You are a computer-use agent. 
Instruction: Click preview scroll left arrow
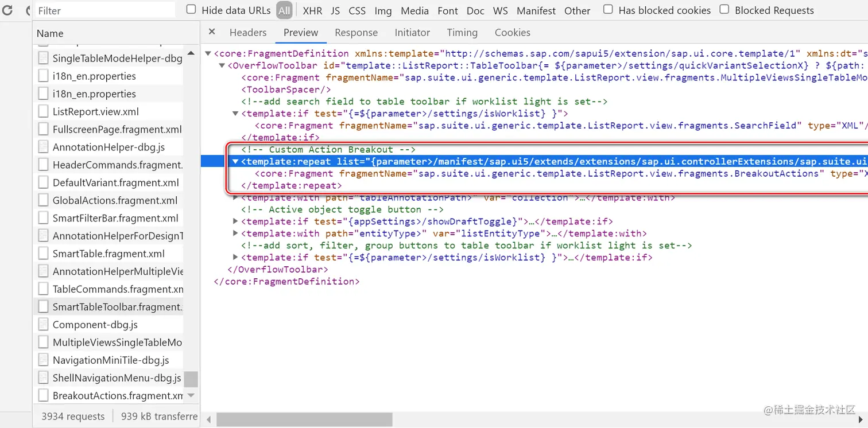(x=208, y=420)
